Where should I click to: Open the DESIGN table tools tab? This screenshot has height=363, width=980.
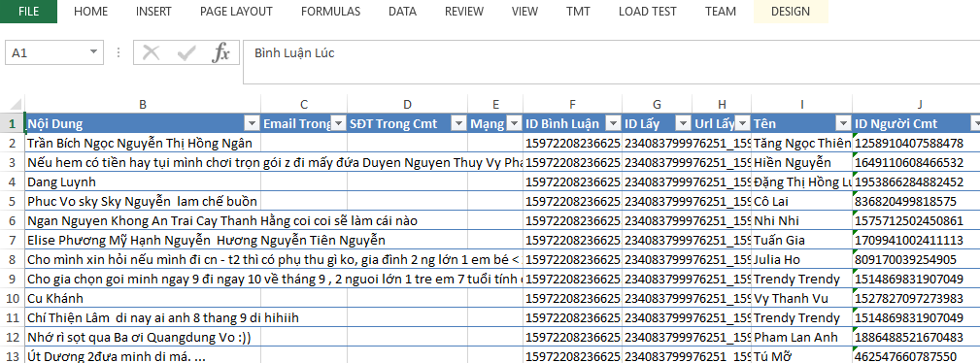pos(791,12)
